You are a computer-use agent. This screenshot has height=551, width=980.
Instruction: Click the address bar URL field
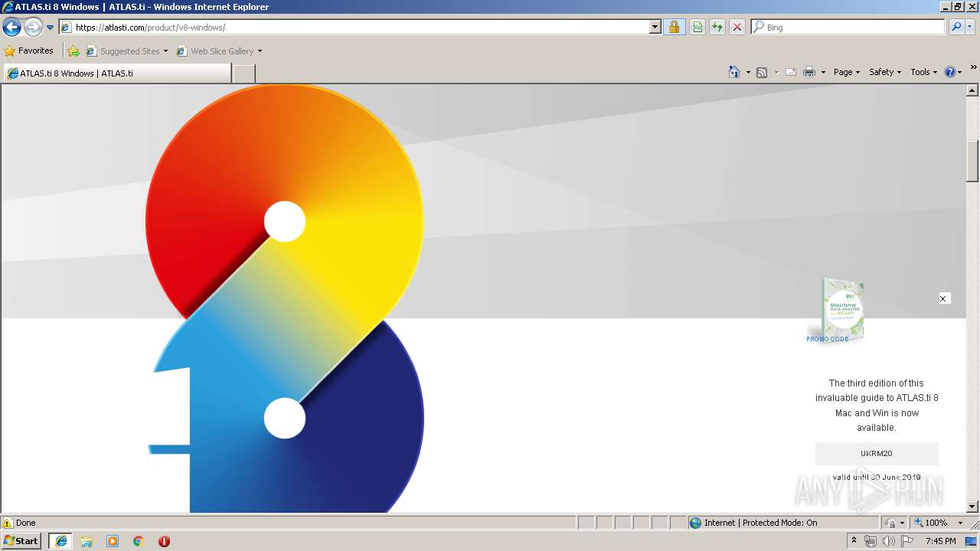point(354,28)
